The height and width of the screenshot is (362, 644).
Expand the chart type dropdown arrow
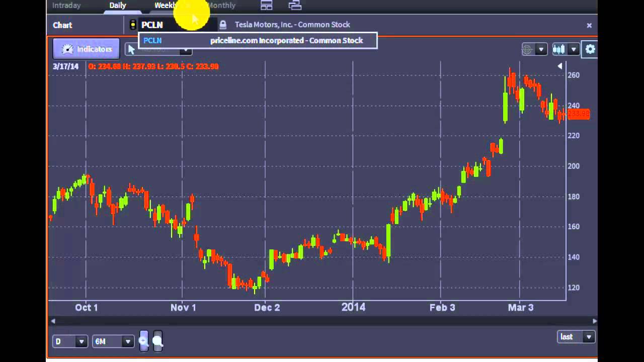coord(574,49)
